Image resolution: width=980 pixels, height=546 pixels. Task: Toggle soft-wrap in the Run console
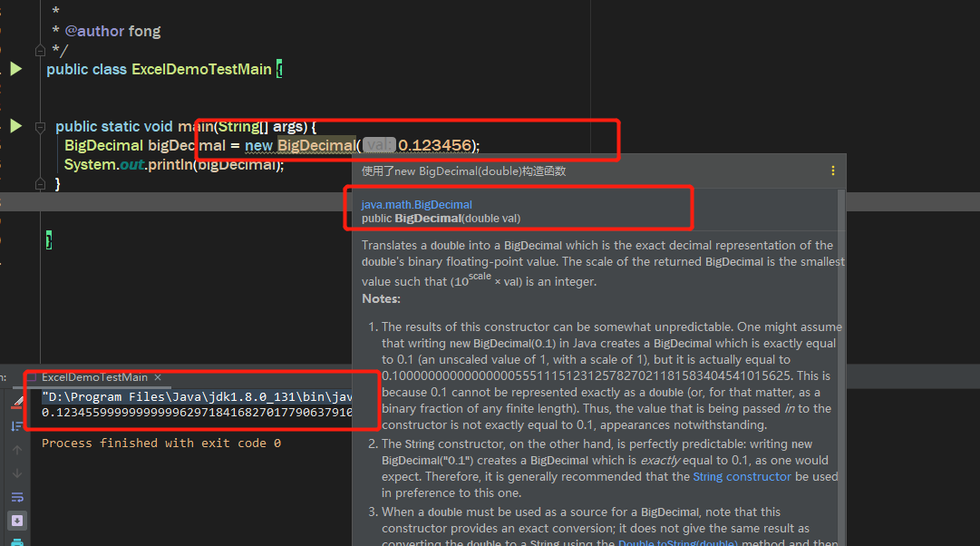(x=17, y=497)
